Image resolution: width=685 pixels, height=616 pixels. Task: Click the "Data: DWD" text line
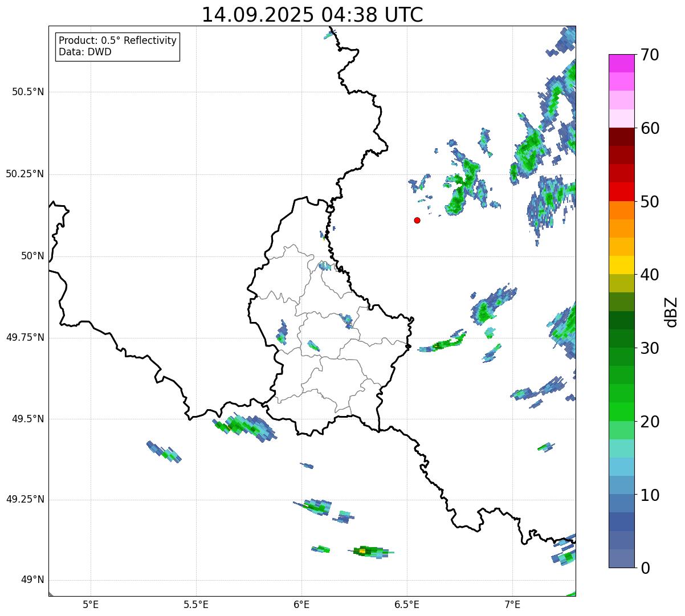point(85,52)
